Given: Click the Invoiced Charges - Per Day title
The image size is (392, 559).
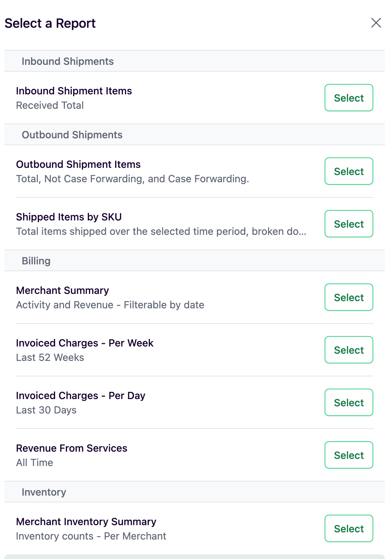Looking at the screenshot, I should (80, 395).
